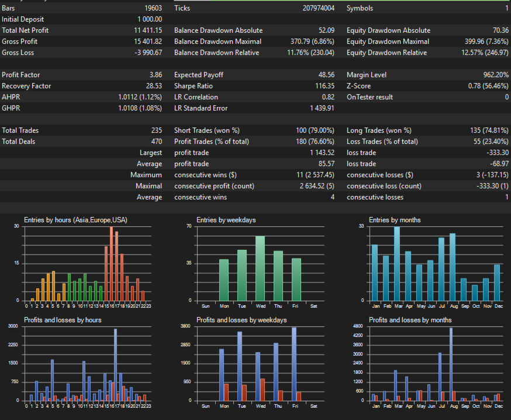Image resolution: width=511 pixels, height=420 pixels.
Task: Click the AHPR value 1.0112 (1.12%)
Action: coord(140,97)
